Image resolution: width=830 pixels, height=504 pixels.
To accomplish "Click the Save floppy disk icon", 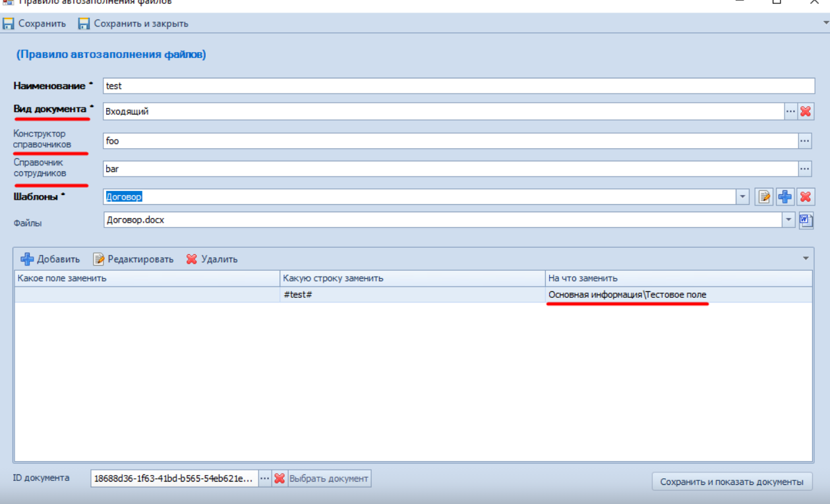I will click(9, 24).
